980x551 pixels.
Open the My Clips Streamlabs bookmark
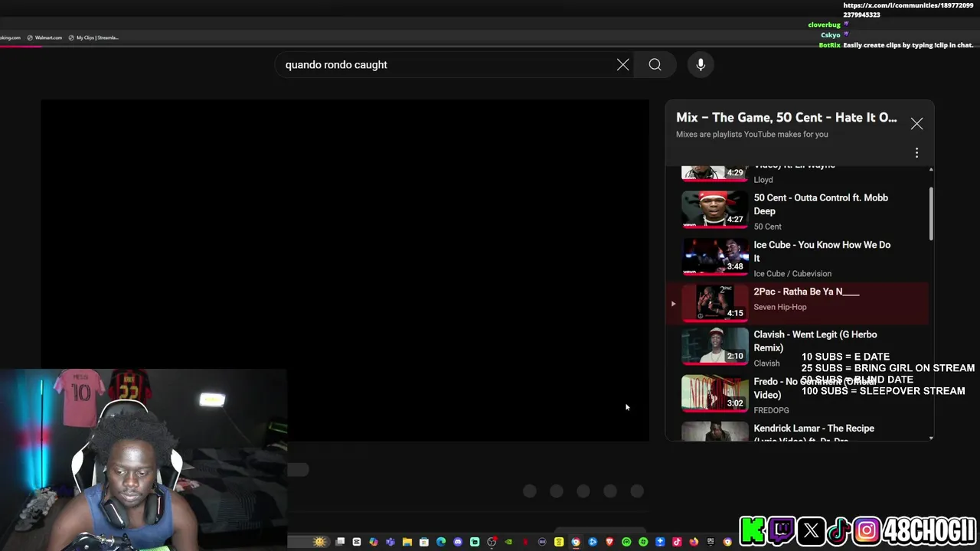93,37
